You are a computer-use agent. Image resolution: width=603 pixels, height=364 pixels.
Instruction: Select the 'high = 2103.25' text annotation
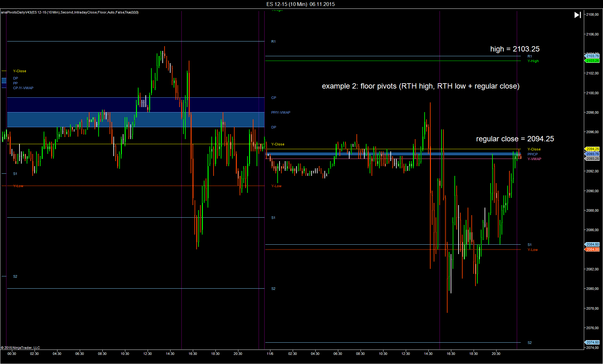pyautogui.click(x=515, y=49)
